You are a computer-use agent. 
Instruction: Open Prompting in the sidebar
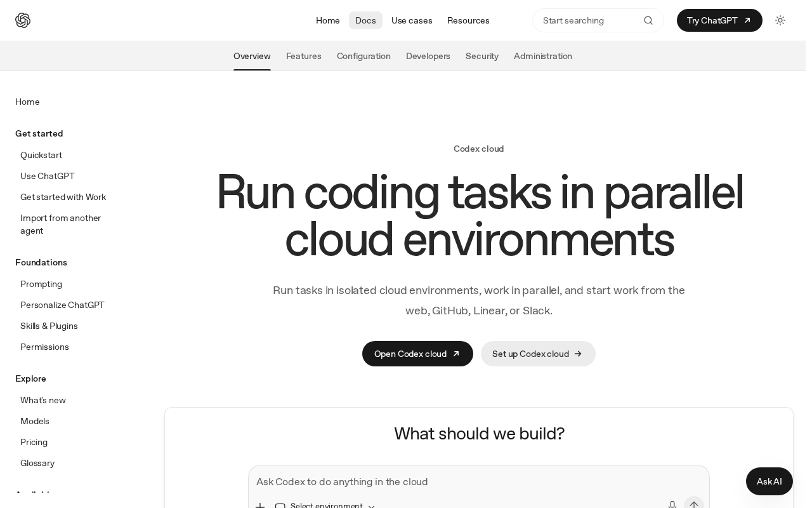click(41, 284)
